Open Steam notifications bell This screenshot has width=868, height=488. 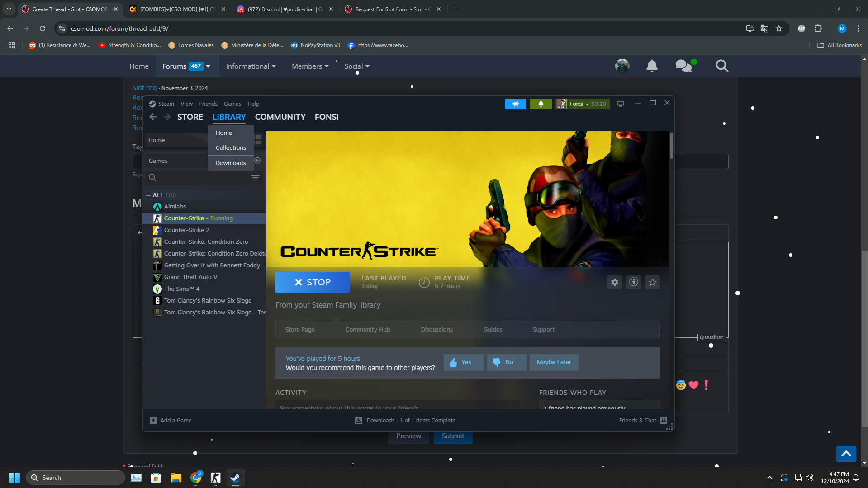click(541, 104)
